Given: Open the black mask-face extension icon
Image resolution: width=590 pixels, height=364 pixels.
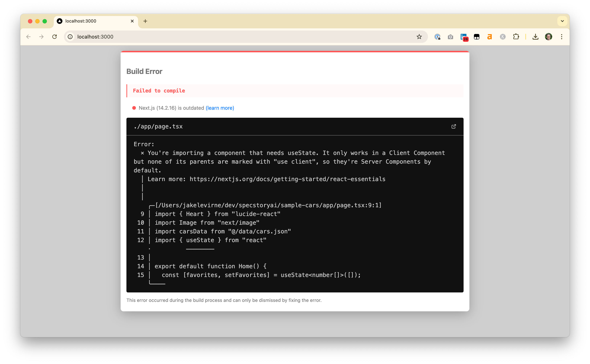Looking at the screenshot, I should click(476, 37).
